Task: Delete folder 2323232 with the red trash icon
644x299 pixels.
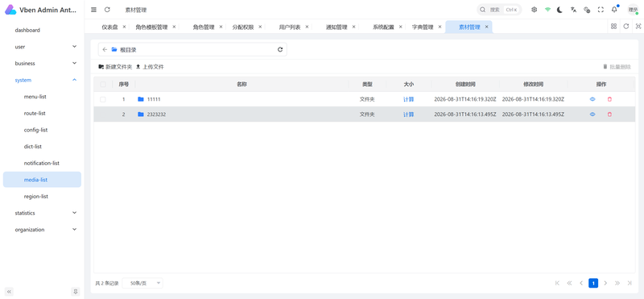Action: tap(609, 114)
